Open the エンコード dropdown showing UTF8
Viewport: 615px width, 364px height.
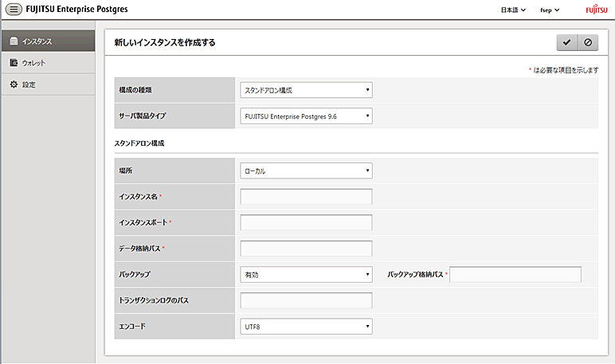pos(306,327)
